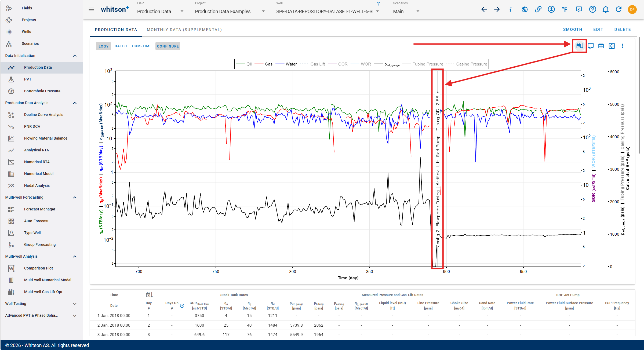Click the well filter funnel icon

pos(379,4)
